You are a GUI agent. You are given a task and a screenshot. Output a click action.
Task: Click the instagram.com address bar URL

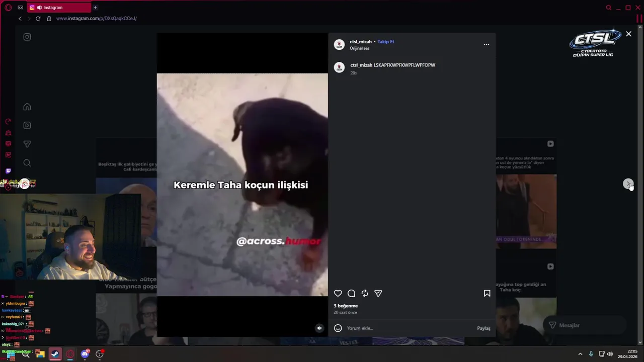97,19
